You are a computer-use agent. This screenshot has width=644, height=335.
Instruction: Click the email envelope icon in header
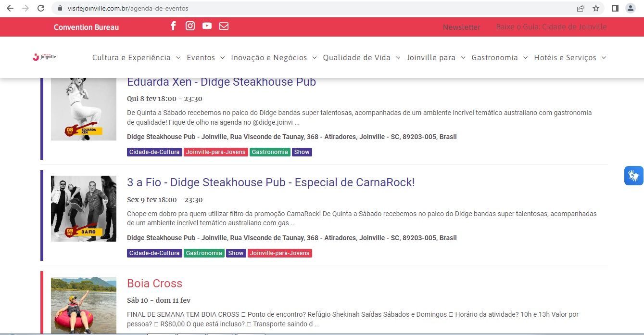[224, 26]
